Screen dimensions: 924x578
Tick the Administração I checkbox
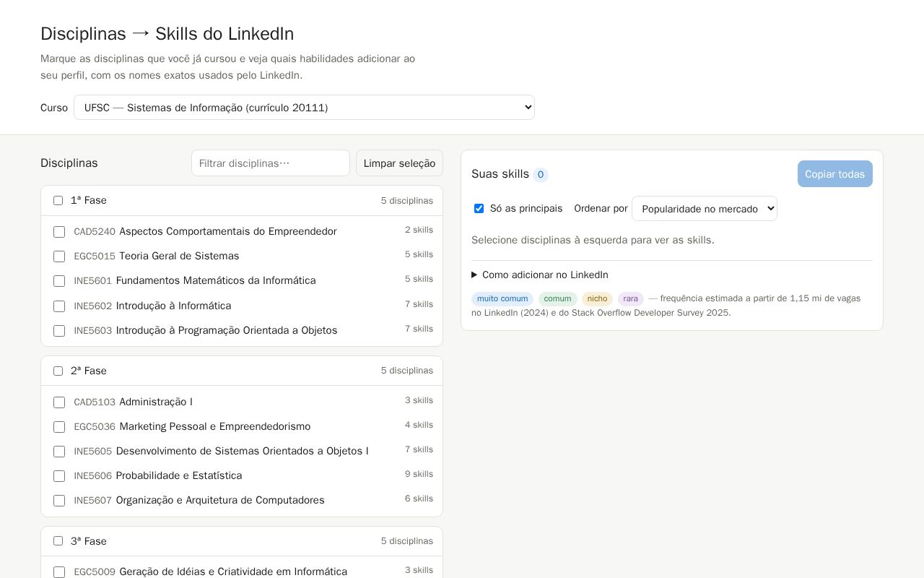pos(59,402)
